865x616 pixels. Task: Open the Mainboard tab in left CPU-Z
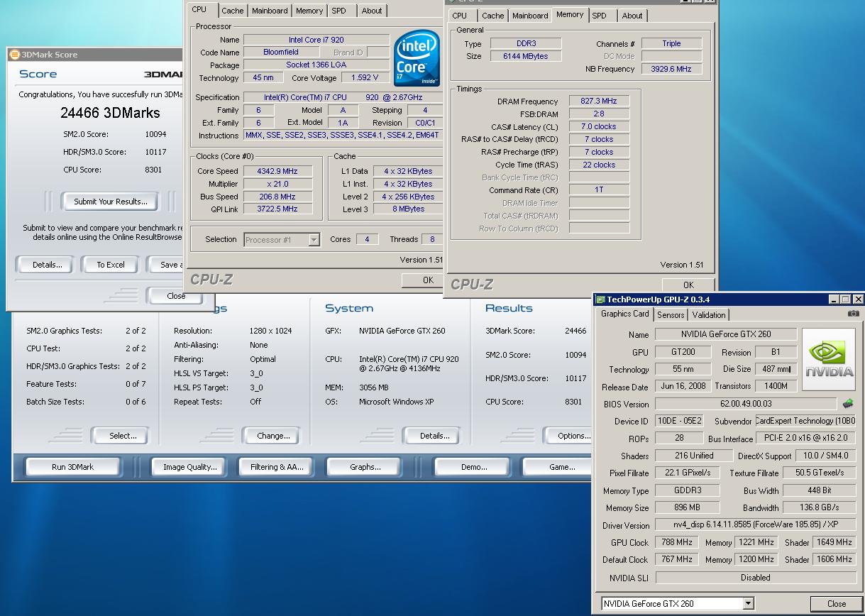pos(270,11)
